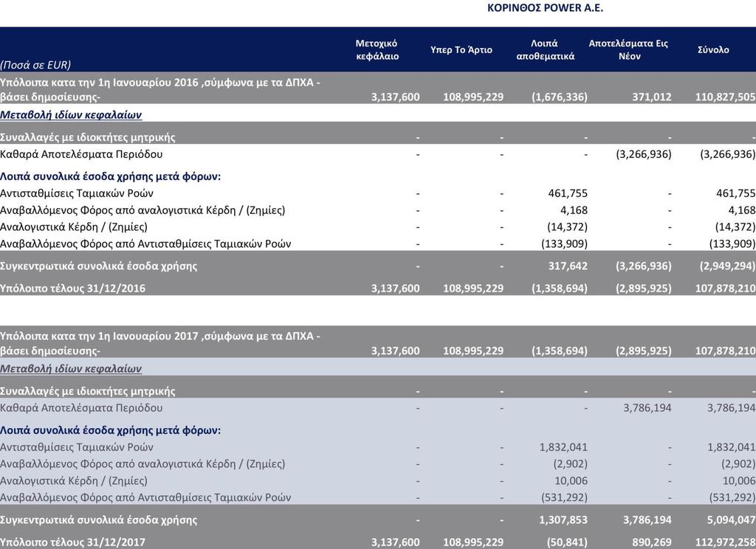The image size is (756, 549).
Task: Click 461,755 in the Λοιπά αποθεματικά column
Action: [x=568, y=193]
